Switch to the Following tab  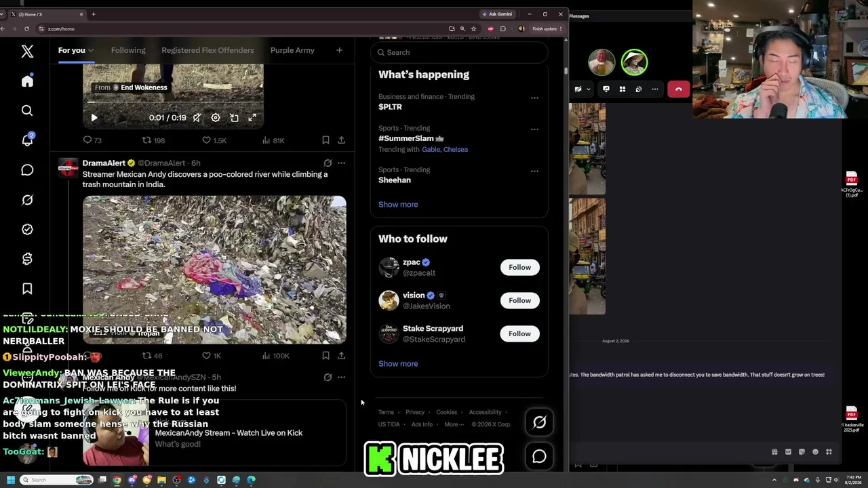coord(128,50)
